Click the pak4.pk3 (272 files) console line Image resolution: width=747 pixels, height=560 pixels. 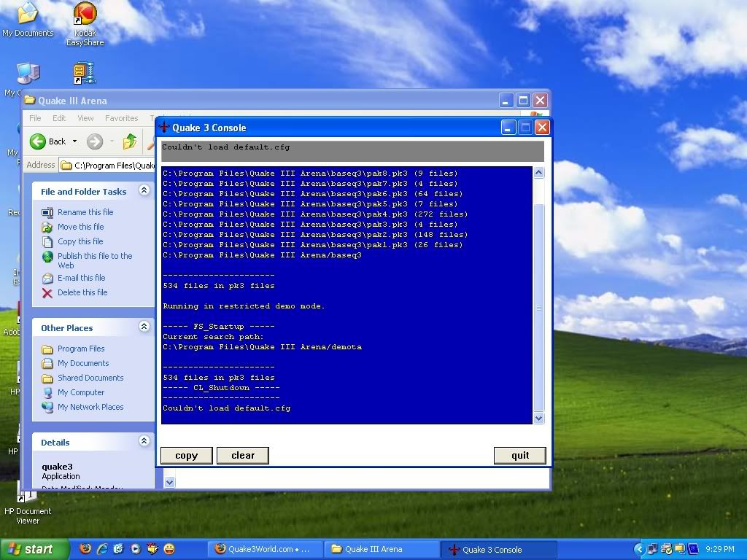[315, 214]
